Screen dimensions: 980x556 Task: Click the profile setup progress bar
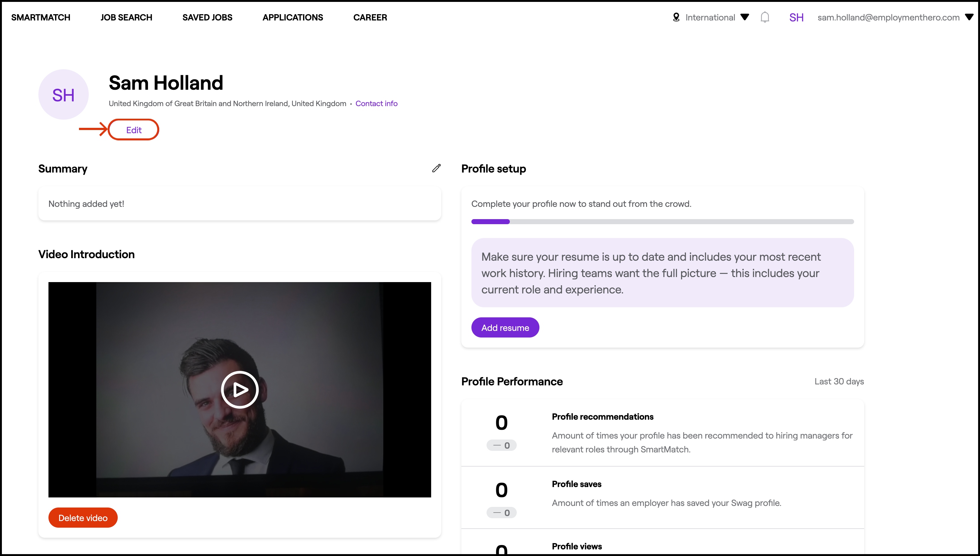click(662, 221)
